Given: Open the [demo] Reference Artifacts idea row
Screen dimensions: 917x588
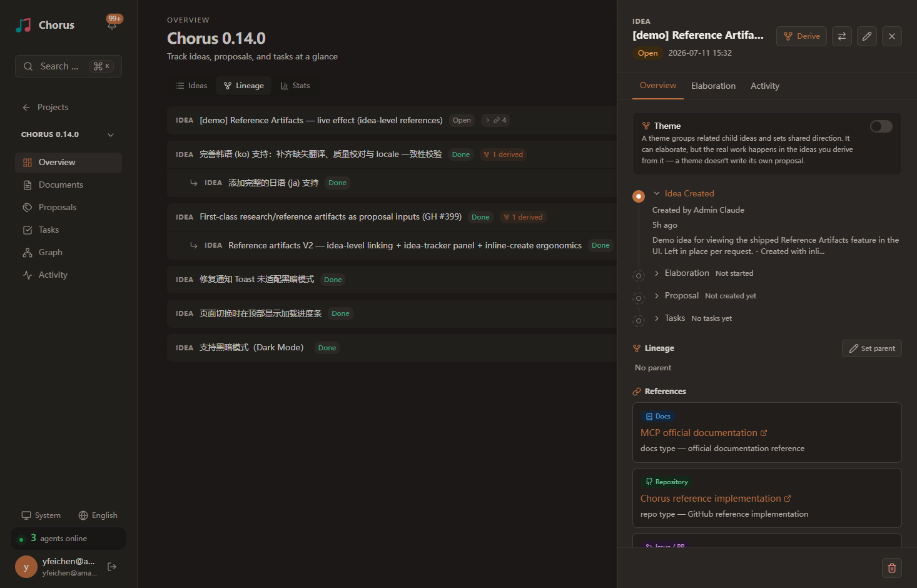Looking at the screenshot, I should [x=392, y=120].
